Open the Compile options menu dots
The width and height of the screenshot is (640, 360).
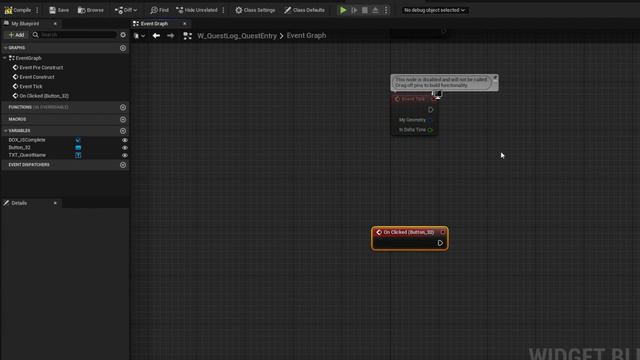37,10
